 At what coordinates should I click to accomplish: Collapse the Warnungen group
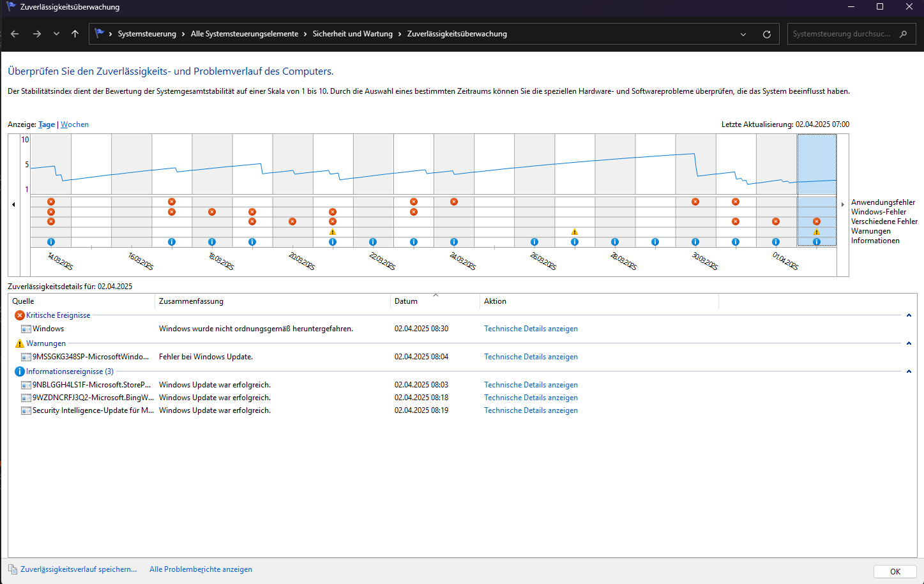click(x=909, y=343)
